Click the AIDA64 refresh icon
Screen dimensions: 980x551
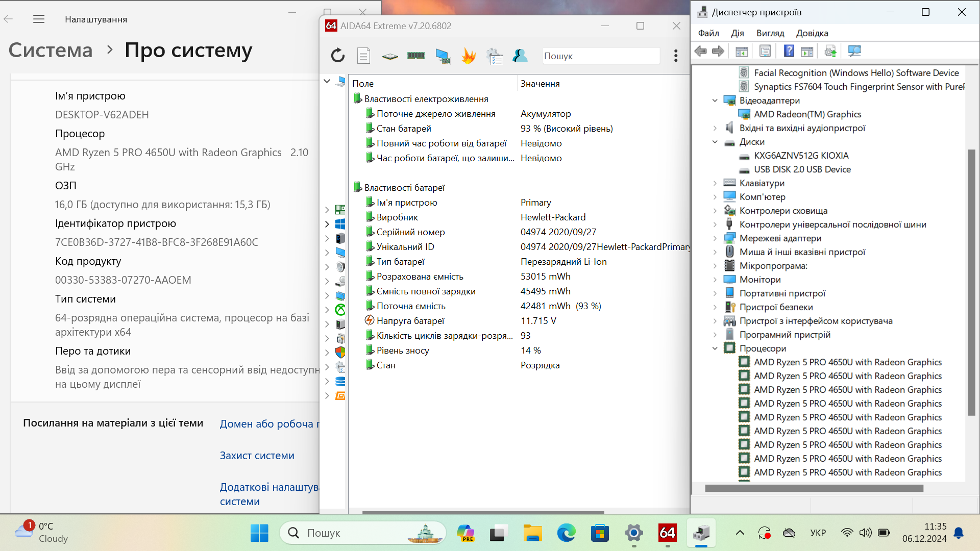(338, 56)
